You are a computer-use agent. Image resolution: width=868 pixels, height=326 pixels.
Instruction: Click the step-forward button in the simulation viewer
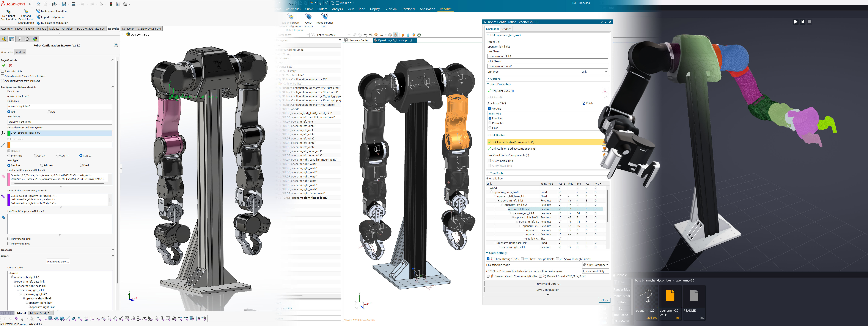[803, 22]
